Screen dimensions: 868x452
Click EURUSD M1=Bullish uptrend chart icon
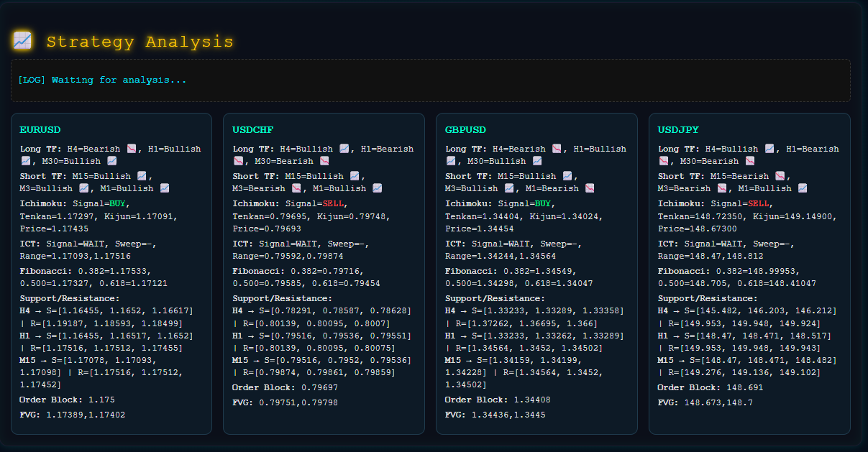(165, 188)
